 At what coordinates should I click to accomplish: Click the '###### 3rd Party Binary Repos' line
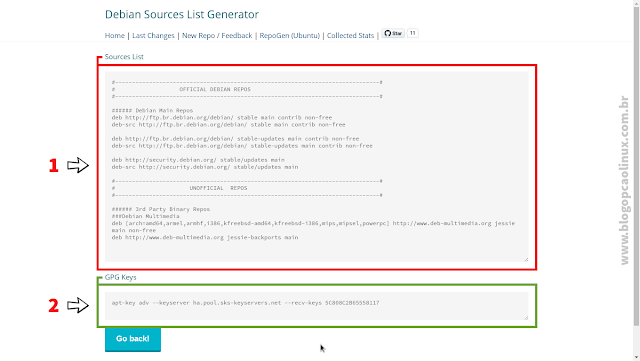161,209
